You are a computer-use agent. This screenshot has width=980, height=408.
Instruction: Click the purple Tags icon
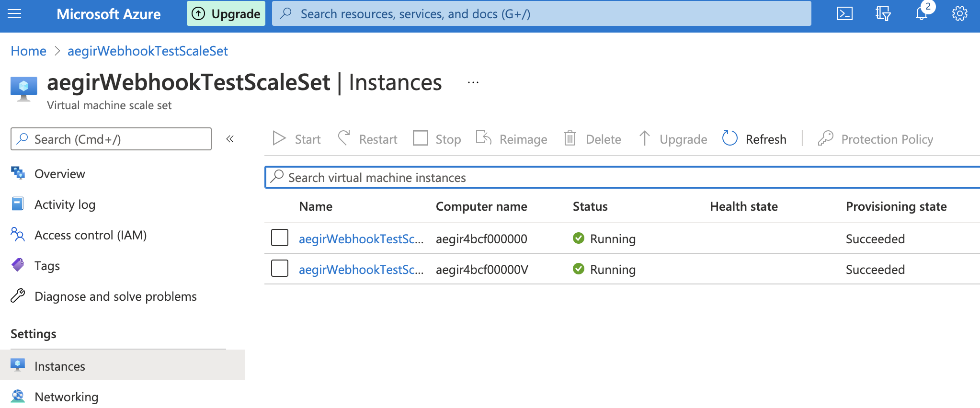point(18,265)
